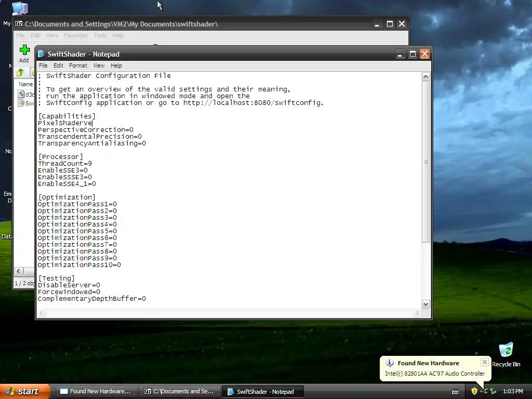Open Notepad File menu

pos(43,65)
